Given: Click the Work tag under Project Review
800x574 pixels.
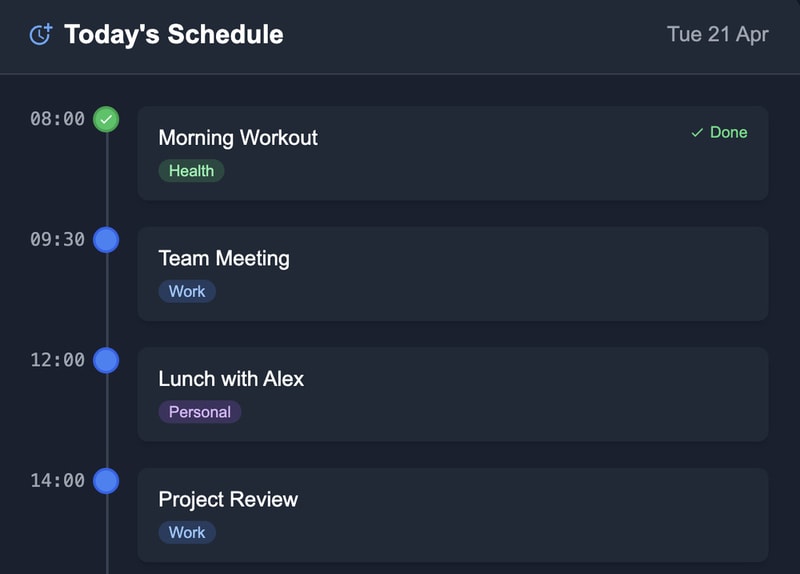Looking at the screenshot, I should click(x=187, y=533).
